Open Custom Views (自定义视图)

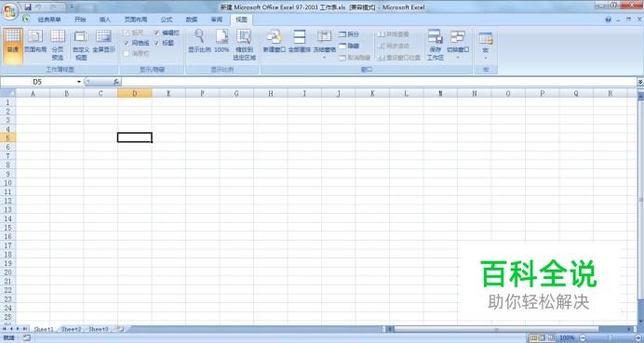click(x=81, y=45)
